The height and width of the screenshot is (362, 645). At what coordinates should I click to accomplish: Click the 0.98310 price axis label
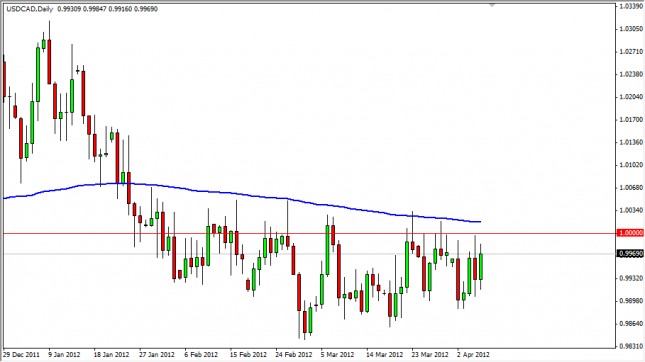631,346
